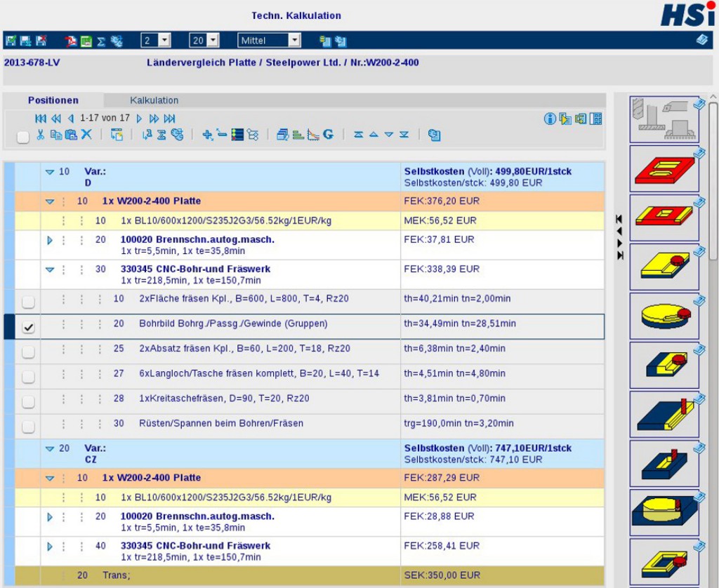This screenshot has width=719, height=588.
Task: Check the 2xFläche fräsen row checkbox
Action: [x=28, y=302]
